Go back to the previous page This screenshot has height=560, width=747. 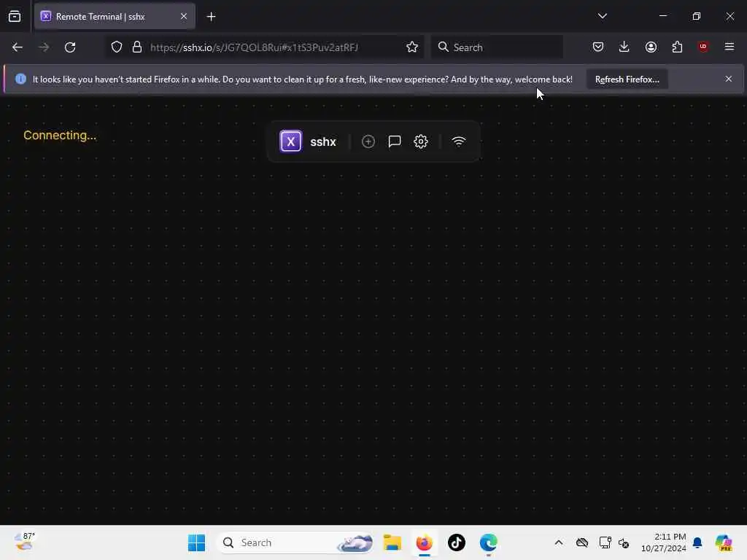tap(18, 47)
